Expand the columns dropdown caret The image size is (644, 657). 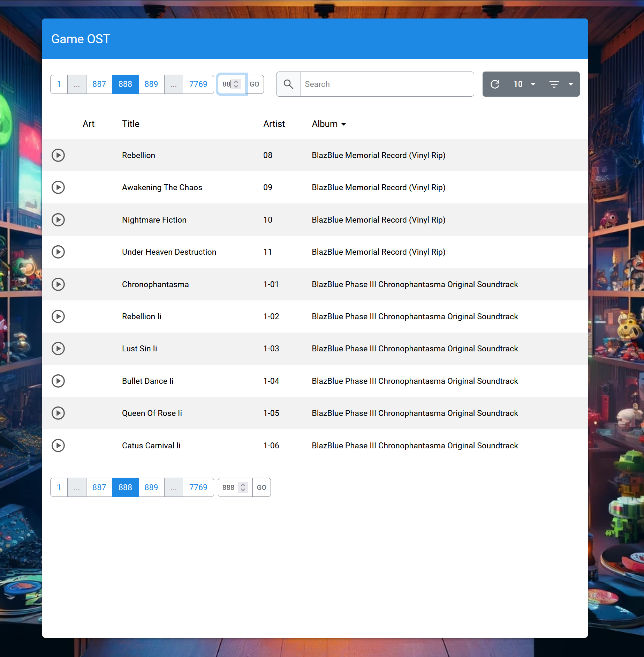coord(571,84)
